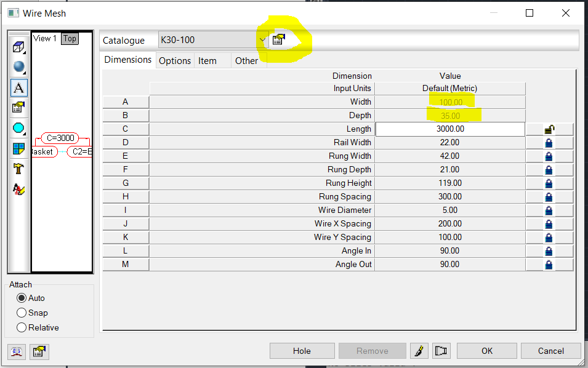The image size is (588, 368).
Task: Switch to the Options tab
Action: click(x=175, y=60)
